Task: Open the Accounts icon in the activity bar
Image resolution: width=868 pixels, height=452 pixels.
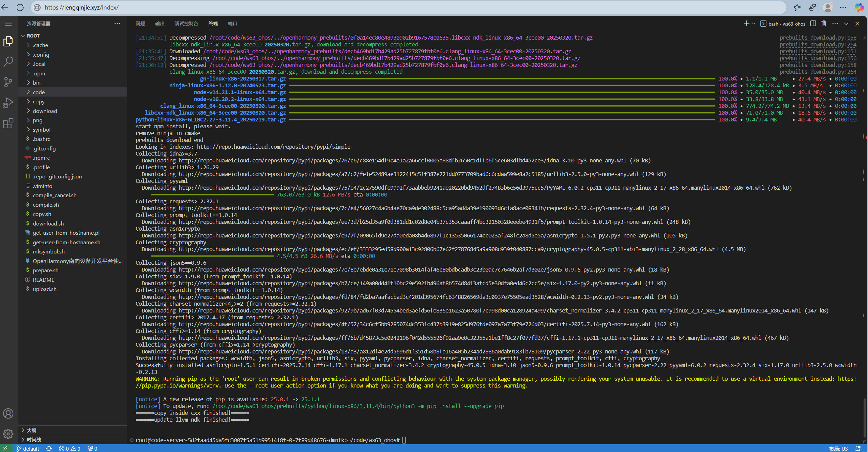Action: (8, 413)
